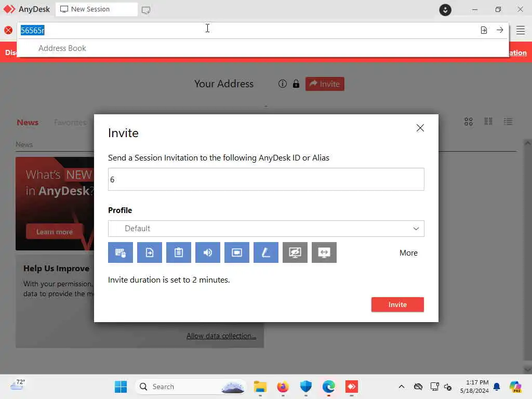Toggle file transfer permission icon in Invite
This screenshot has height=399, width=532.
pyautogui.click(x=150, y=252)
